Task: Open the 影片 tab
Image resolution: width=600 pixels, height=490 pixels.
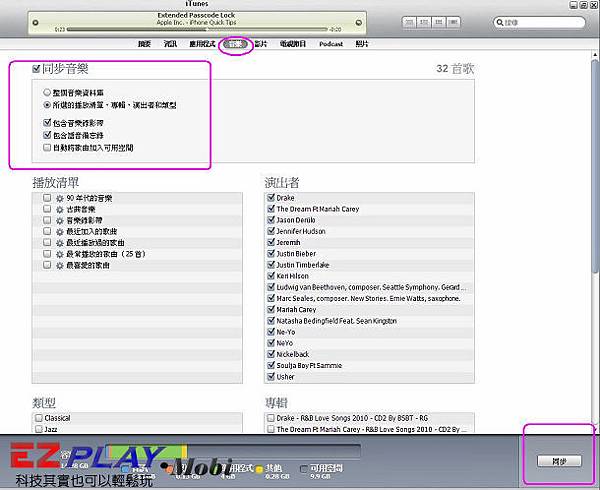Action: pyautogui.click(x=261, y=44)
